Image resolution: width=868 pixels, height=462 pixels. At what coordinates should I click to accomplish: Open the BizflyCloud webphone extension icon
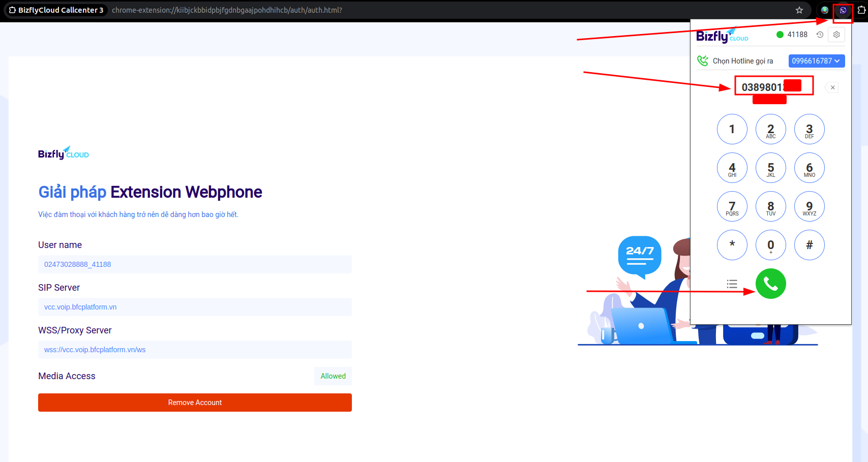point(843,10)
